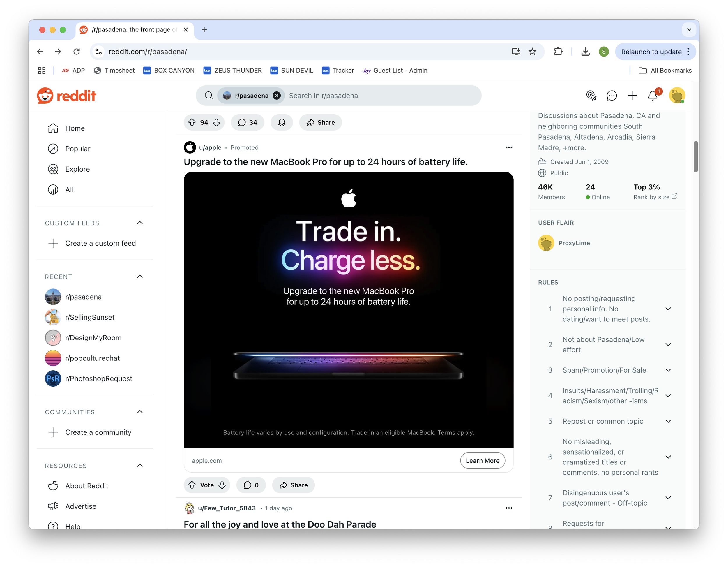Bookmark this page with the star icon
The image size is (728, 567).
[x=532, y=52]
